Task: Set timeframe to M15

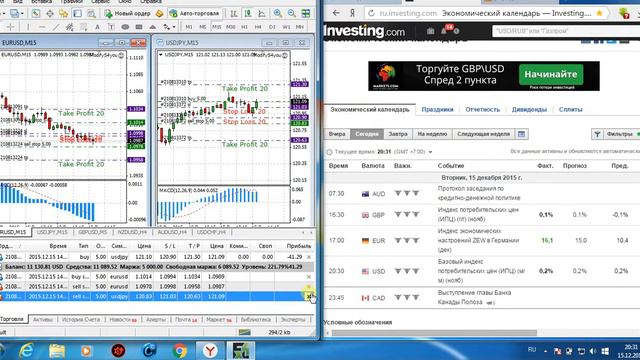Action: tap(216, 27)
